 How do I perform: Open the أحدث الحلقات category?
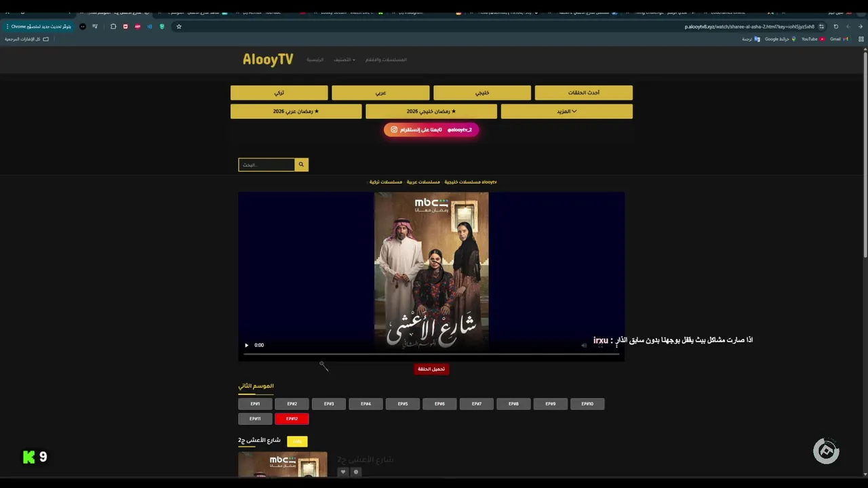tap(584, 93)
